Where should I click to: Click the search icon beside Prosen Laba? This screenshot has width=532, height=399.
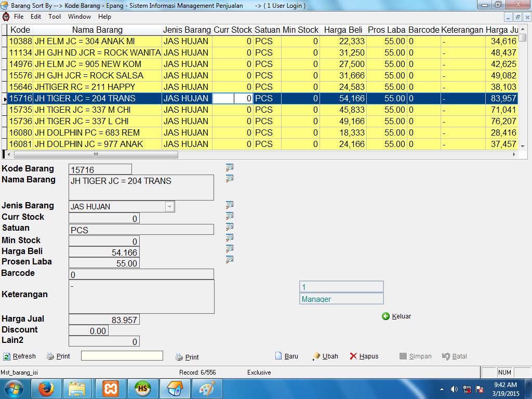229,259
